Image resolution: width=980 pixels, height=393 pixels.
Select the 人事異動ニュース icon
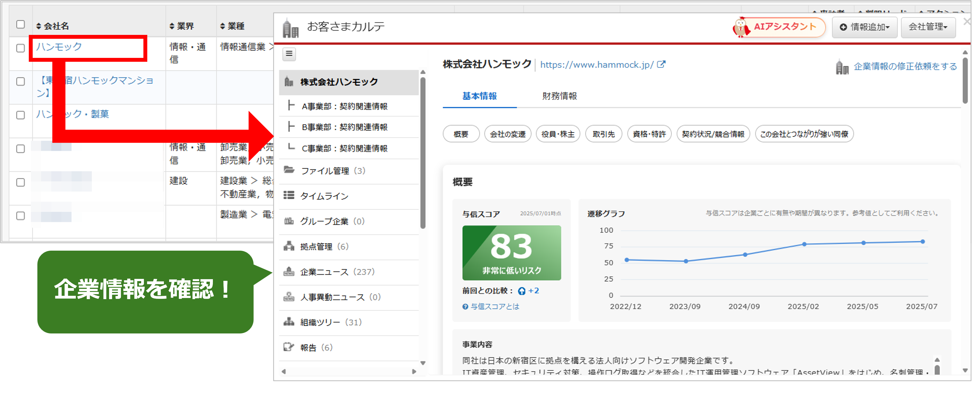289,297
